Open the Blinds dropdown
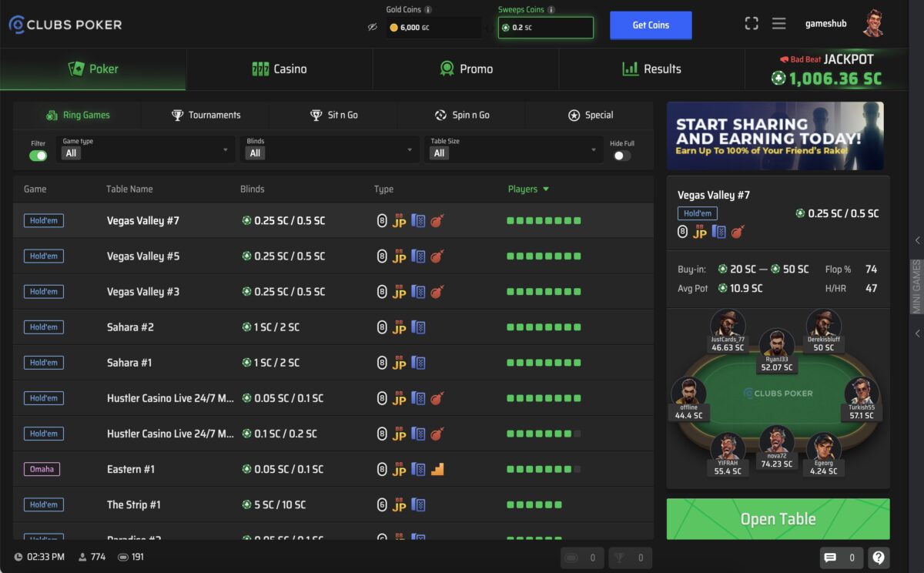 pyautogui.click(x=330, y=149)
